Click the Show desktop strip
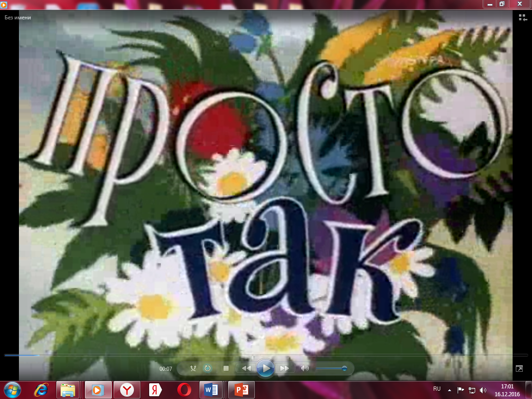This screenshot has height=399, width=532. pos(530,390)
